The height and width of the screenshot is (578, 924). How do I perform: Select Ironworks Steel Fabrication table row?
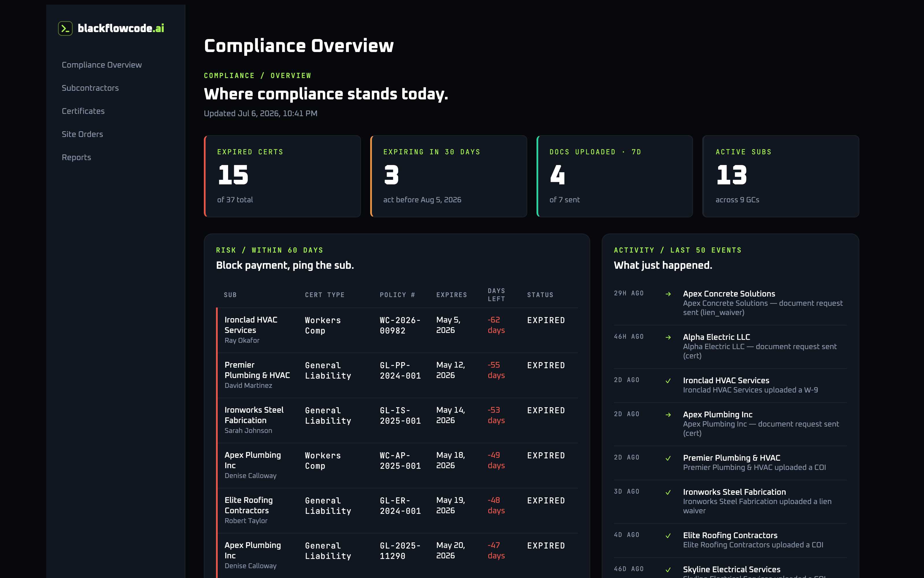click(398, 420)
